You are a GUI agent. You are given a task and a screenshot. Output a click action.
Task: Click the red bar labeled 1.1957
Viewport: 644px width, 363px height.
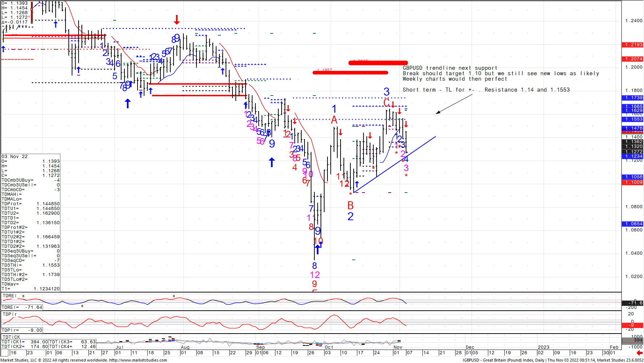point(350,73)
